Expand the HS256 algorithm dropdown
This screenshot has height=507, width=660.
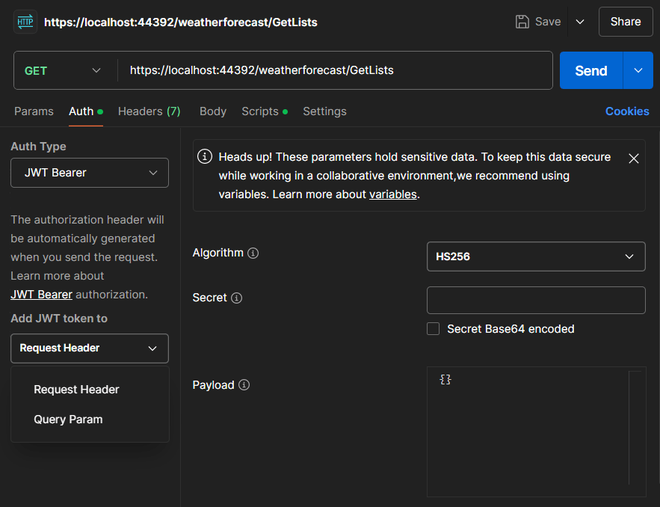tap(535, 257)
